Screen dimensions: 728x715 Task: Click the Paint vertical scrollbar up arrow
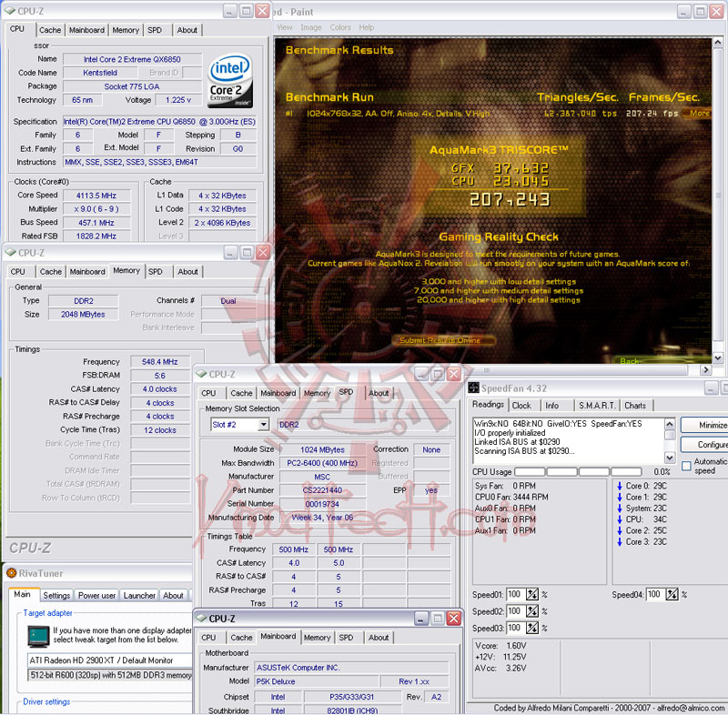[717, 43]
